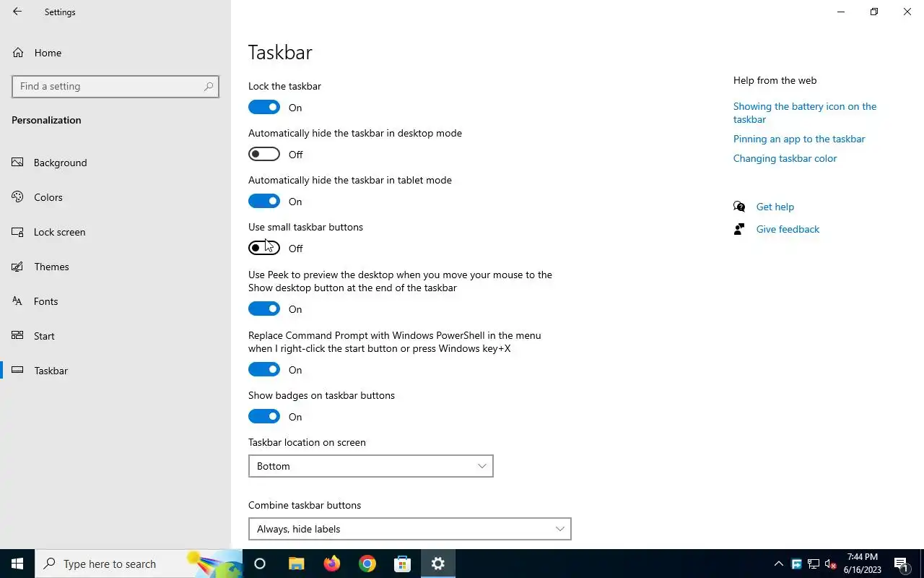This screenshot has height=578, width=924.
Task: Open Microsoft Store from taskbar
Action: click(x=402, y=564)
